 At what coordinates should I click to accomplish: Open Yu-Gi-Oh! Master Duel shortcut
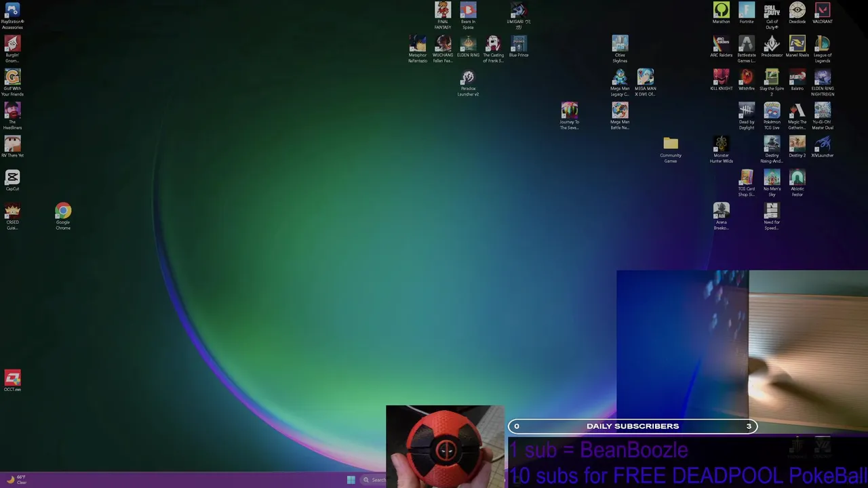823,116
